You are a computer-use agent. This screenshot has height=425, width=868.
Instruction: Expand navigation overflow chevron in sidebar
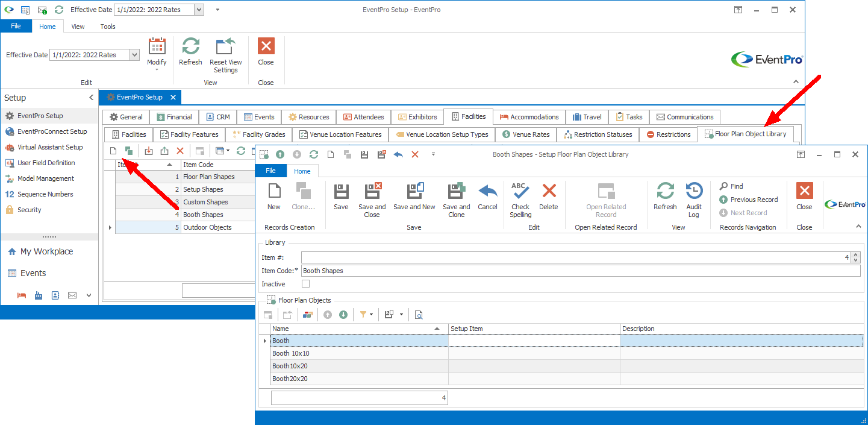[x=89, y=295]
